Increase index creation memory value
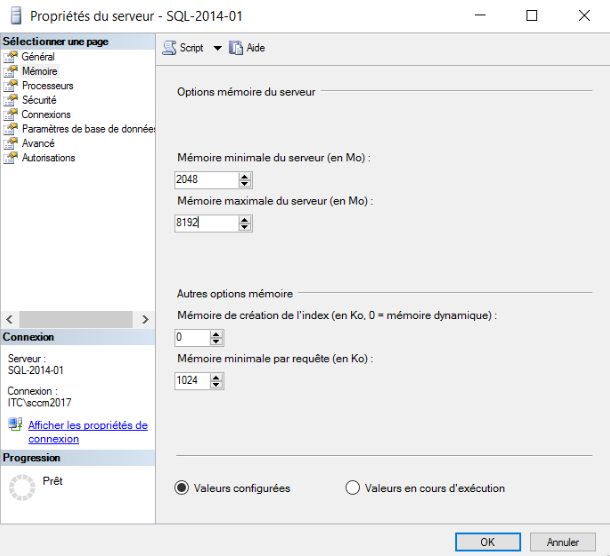 pos(216,334)
